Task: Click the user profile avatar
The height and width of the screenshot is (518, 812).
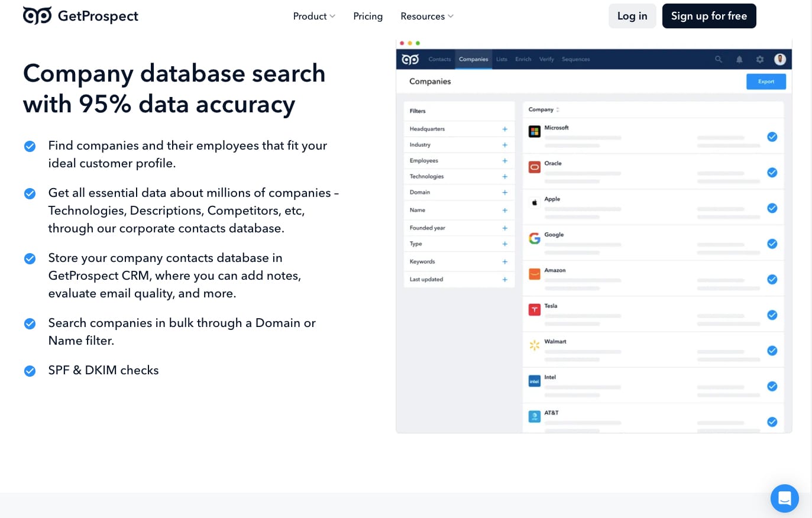Action: tap(780, 59)
